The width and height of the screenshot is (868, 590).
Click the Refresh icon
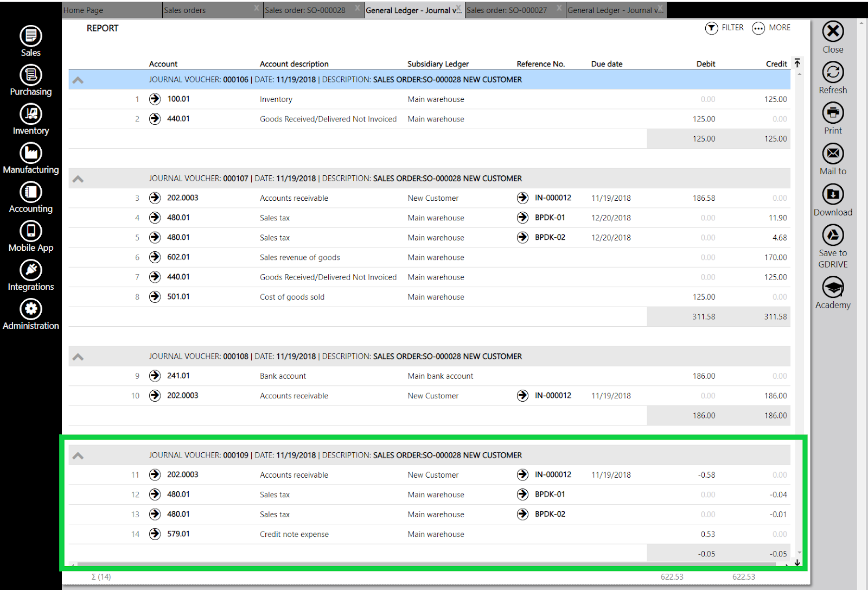click(x=833, y=72)
